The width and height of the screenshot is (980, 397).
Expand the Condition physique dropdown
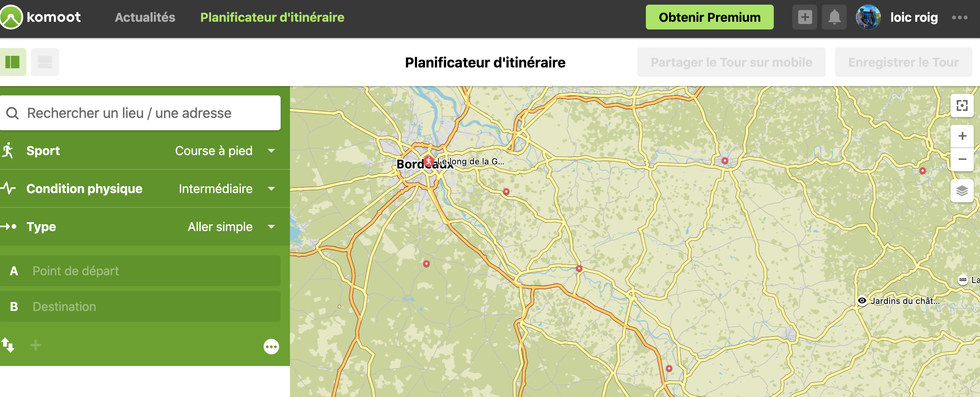tap(226, 189)
